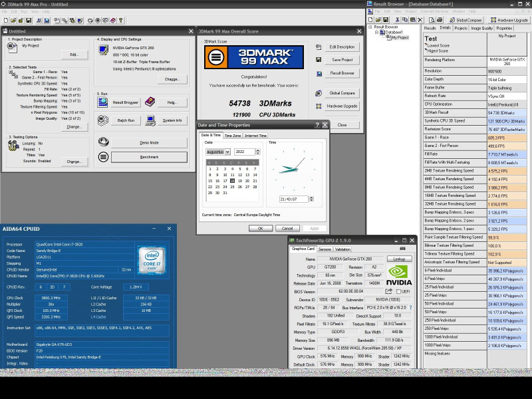The width and height of the screenshot is (532, 399).
Task: Click the Hardware Upgrade button in the Result Browser toolbar
Action: [x=509, y=20]
